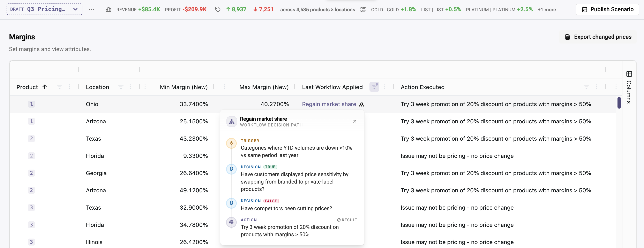Click Georgia row Action Executed text

click(496, 173)
